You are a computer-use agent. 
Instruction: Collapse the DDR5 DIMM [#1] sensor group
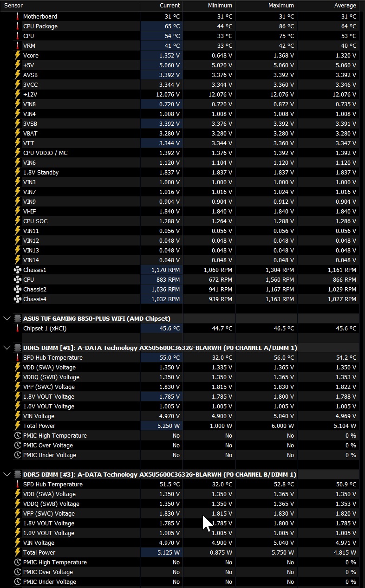tap(7, 348)
